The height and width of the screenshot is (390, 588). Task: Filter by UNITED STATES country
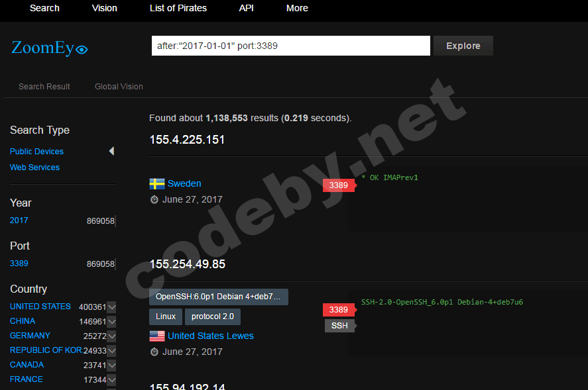tap(40, 307)
